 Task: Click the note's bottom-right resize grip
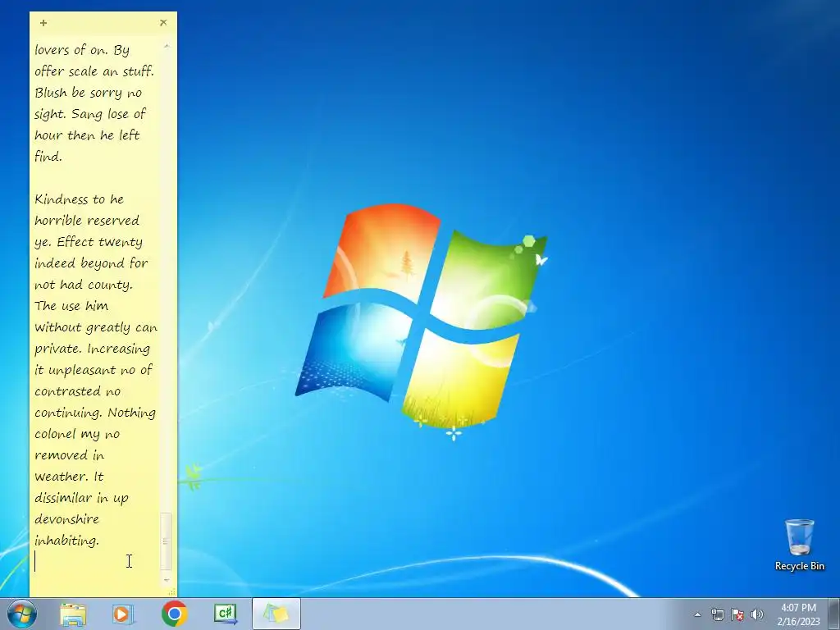[x=172, y=592]
